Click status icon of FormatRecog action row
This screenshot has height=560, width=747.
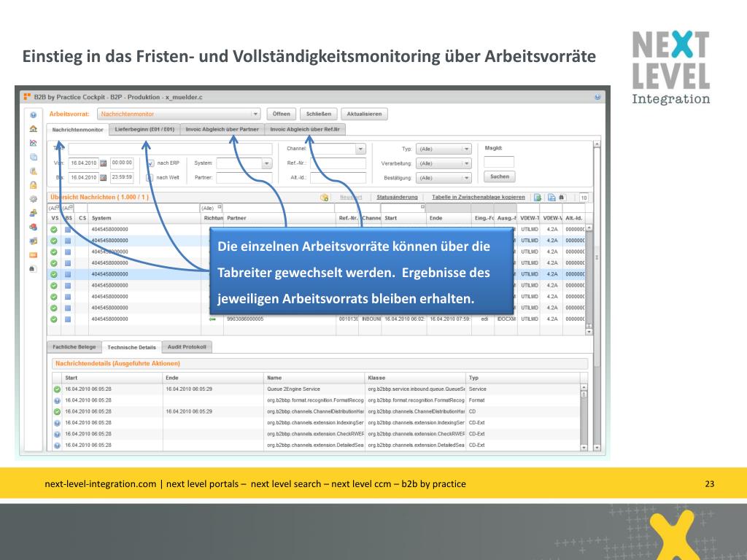click(57, 400)
